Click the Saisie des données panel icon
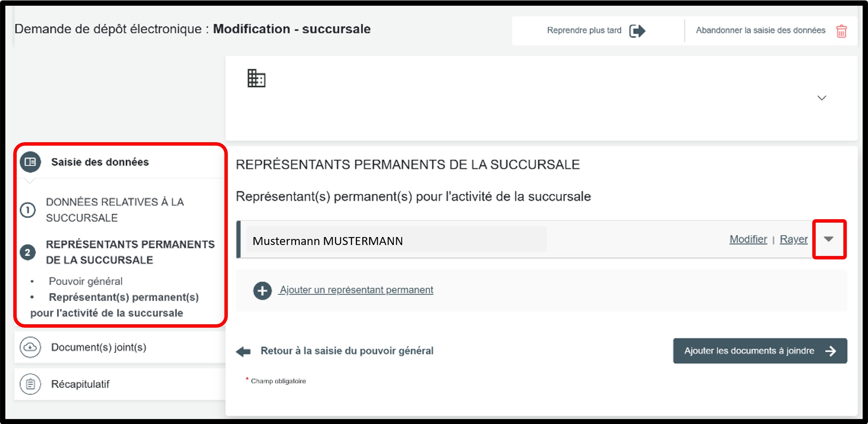 [30, 162]
